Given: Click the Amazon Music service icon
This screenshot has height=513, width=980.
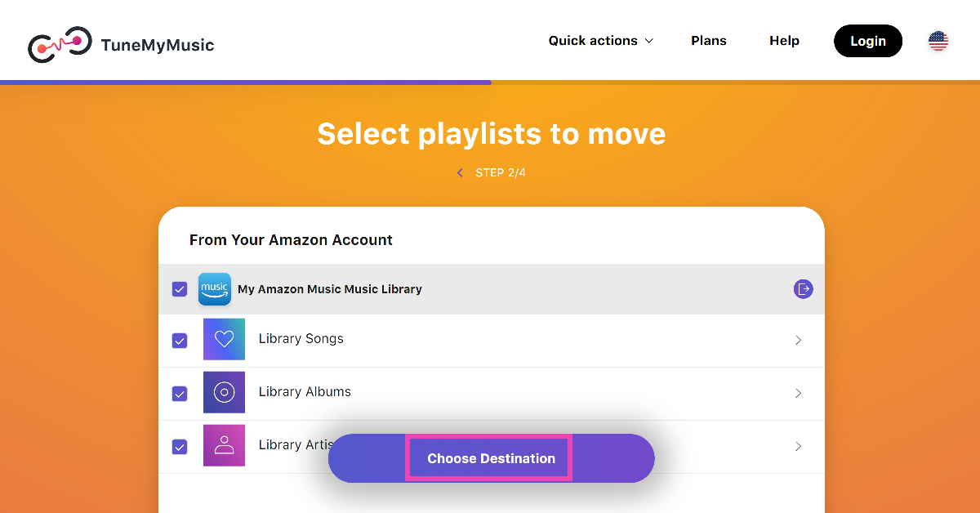Looking at the screenshot, I should tap(215, 289).
